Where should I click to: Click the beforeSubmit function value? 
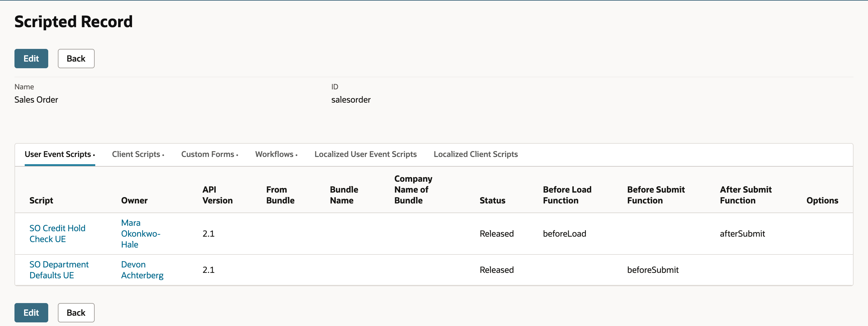click(653, 270)
